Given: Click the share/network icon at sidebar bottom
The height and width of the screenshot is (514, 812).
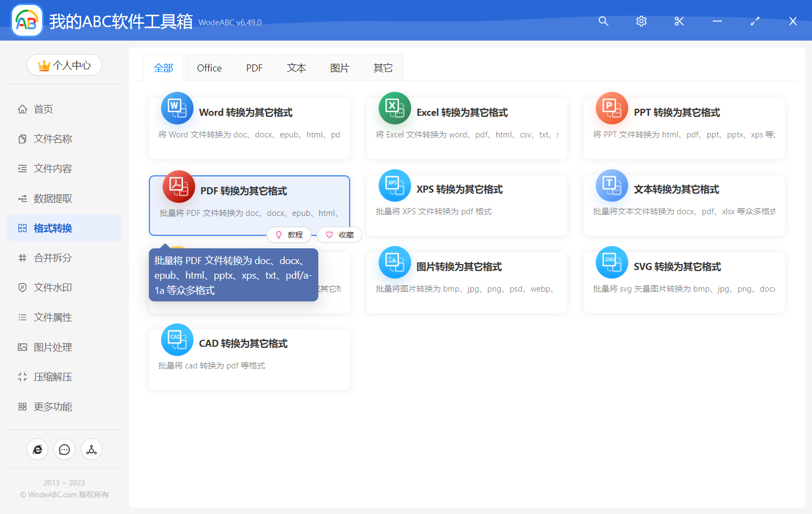Looking at the screenshot, I should coord(91,449).
